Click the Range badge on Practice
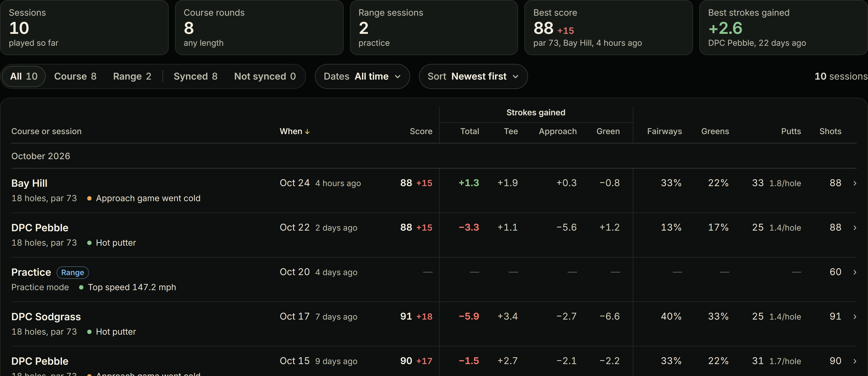Screen dimensions: 868x376 point(73,272)
